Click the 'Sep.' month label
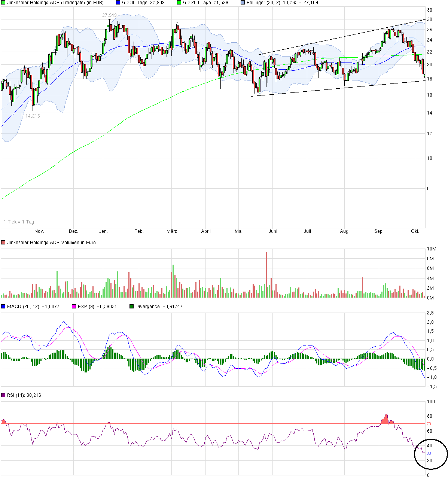This screenshot has width=448, height=481. click(x=379, y=231)
